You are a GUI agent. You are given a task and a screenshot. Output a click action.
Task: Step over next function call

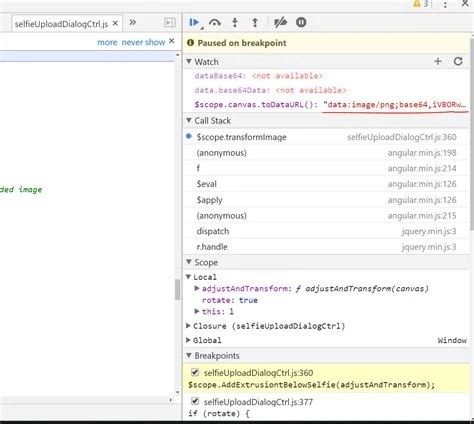point(215,23)
